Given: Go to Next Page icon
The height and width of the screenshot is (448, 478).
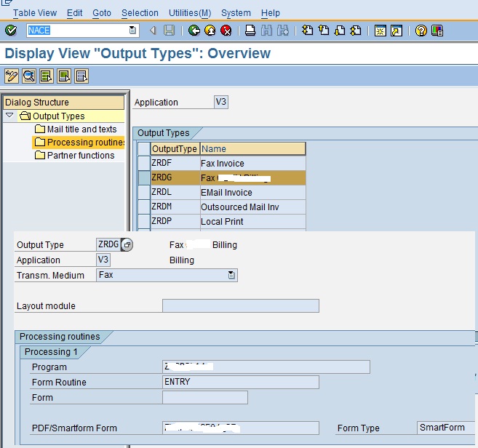Looking at the screenshot, I should 340,31.
